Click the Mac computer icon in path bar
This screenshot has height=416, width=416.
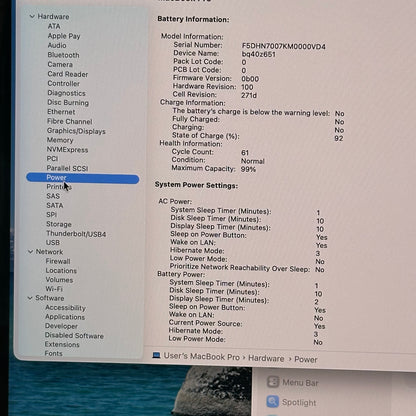[x=156, y=355]
